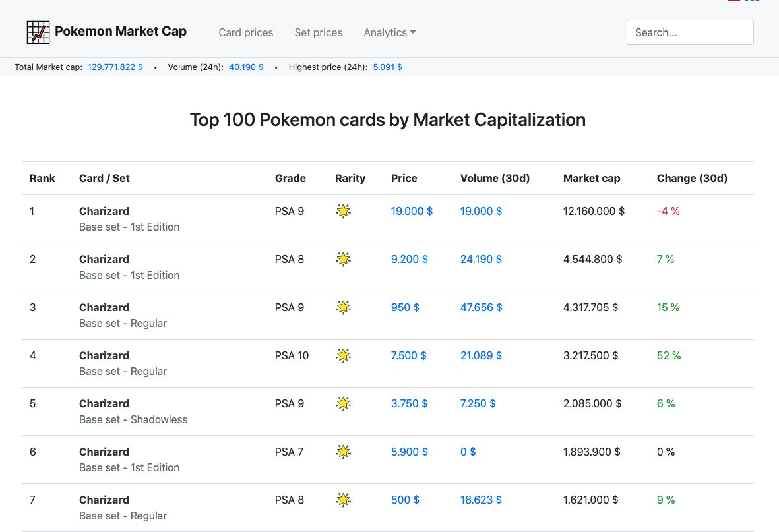Click the Rank column header
Viewport: 779px width, 532px height.
(42, 179)
